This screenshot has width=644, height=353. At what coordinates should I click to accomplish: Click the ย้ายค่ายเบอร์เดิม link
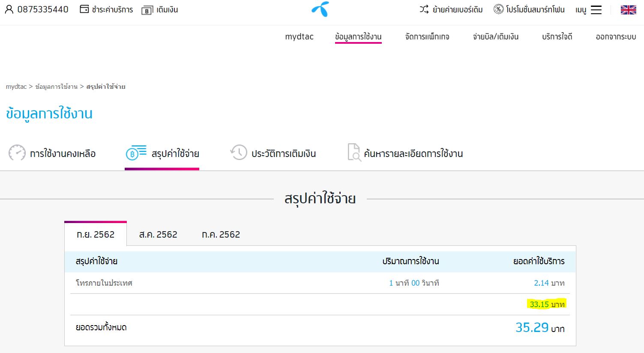[458, 9]
